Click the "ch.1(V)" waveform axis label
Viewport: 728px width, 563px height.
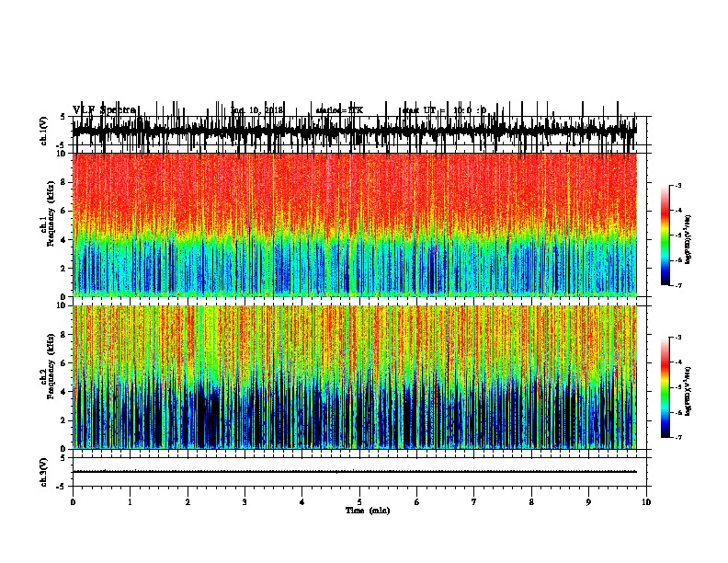(43, 131)
